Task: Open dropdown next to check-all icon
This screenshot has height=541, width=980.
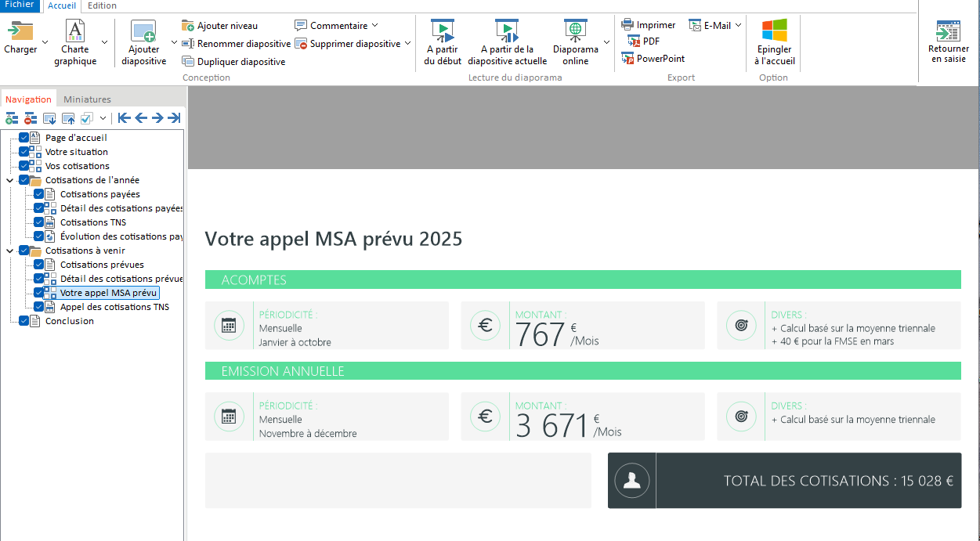Action: pyautogui.click(x=103, y=118)
